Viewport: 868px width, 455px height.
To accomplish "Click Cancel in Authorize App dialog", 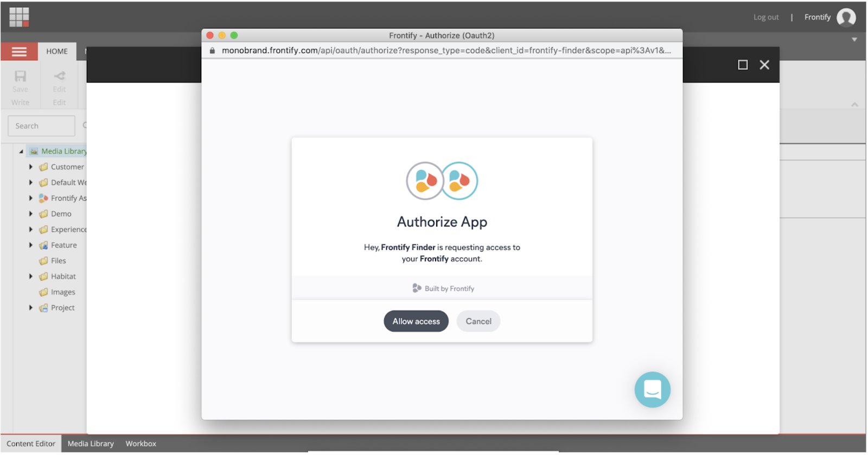I will pyautogui.click(x=478, y=321).
